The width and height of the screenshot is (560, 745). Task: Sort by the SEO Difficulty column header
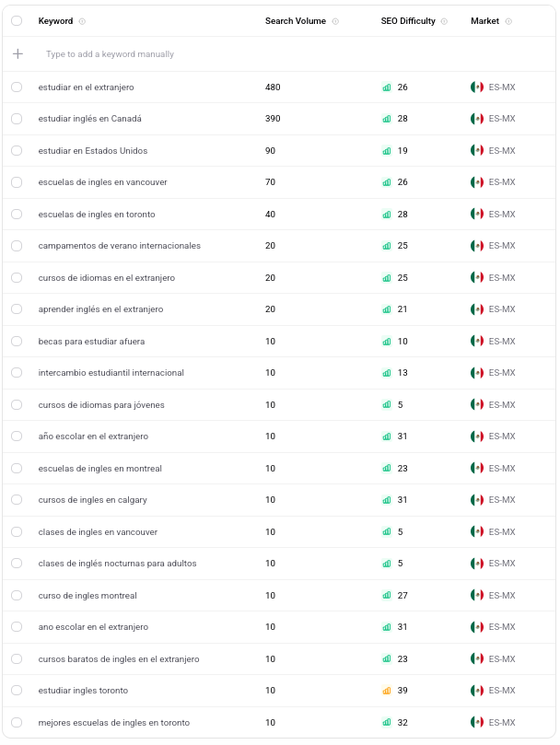point(408,21)
